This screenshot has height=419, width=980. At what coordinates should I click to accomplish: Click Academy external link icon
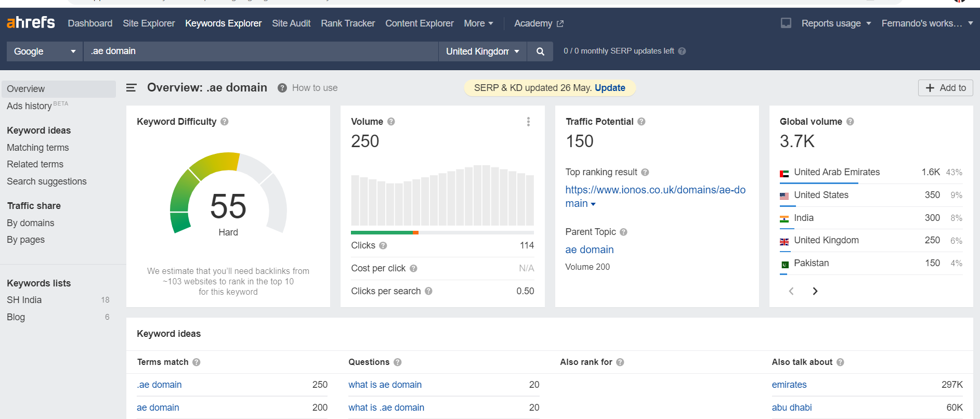[560, 24]
